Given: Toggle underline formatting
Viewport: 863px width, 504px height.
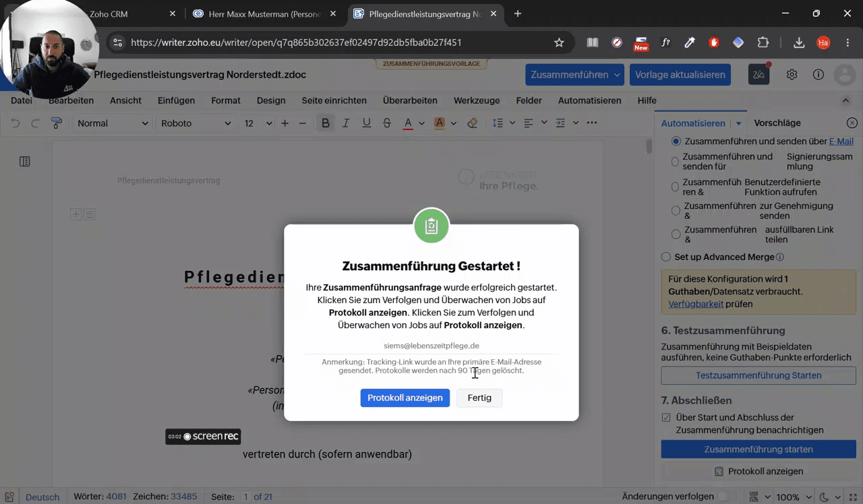Looking at the screenshot, I should (366, 123).
